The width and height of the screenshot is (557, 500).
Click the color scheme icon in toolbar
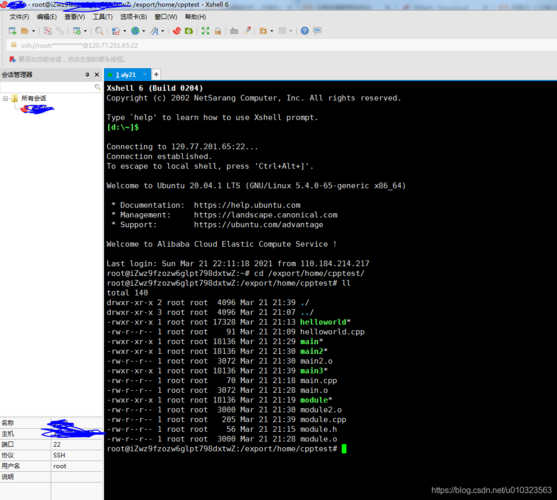coord(115,31)
